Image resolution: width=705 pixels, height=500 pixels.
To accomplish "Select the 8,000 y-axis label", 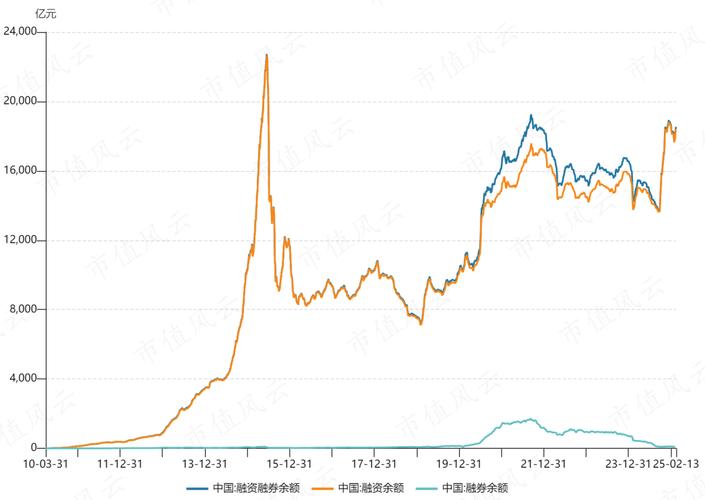I will [24, 309].
